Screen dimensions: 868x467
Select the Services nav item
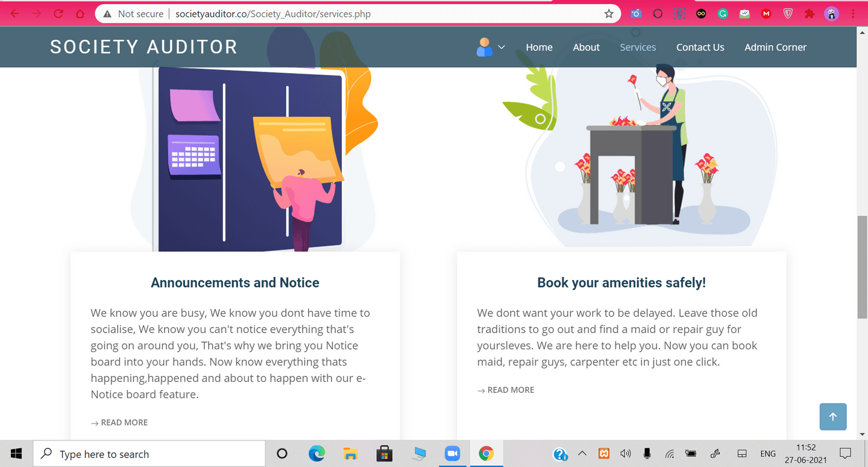tap(638, 47)
